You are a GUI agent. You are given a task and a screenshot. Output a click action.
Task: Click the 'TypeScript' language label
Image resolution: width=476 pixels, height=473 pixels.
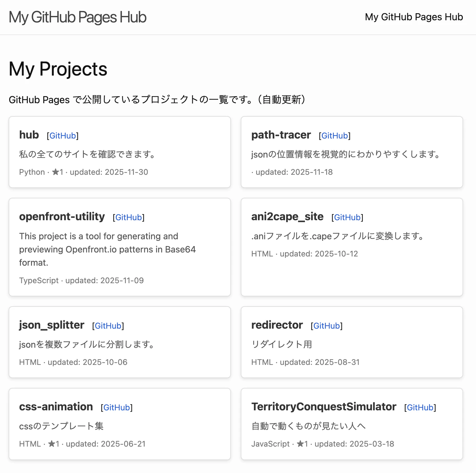click(x=39, y=280)
